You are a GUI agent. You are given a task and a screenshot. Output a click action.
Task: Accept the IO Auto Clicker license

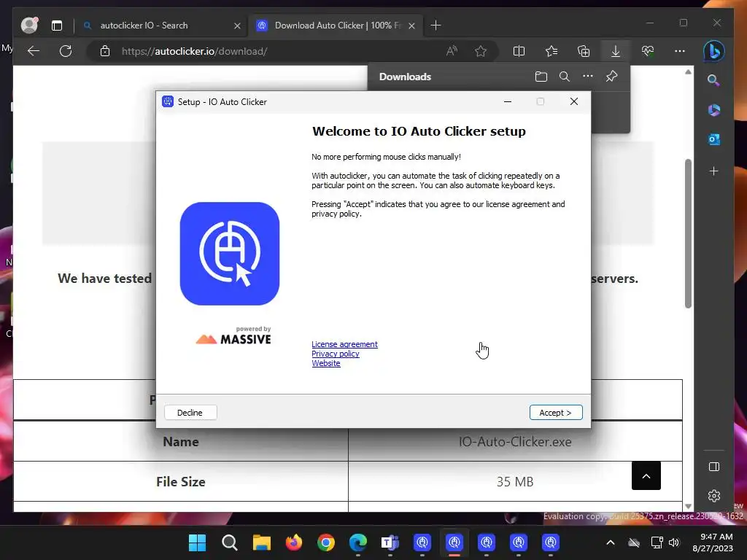coord(555,413)
